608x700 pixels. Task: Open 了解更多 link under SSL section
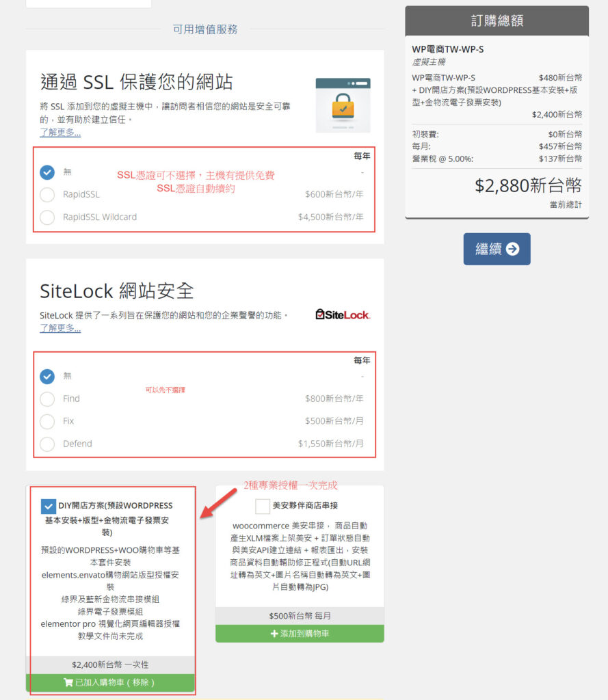pyautogui.click(x=60, y=133)
